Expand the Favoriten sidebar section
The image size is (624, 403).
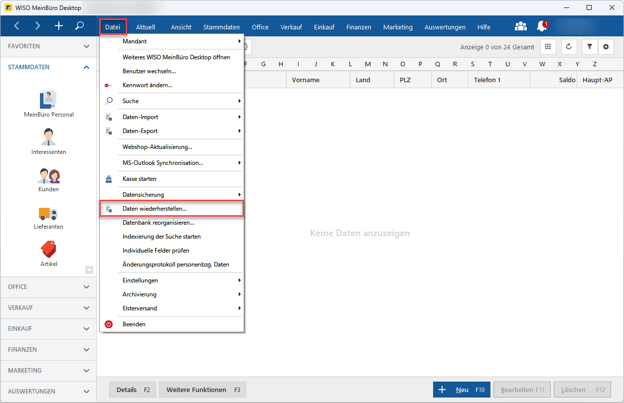click(48, 46)
